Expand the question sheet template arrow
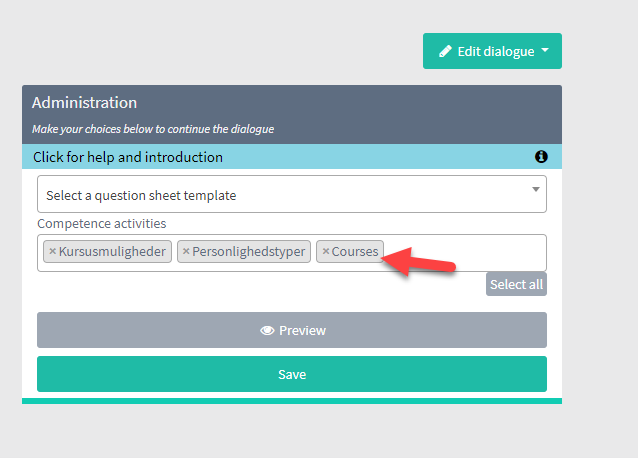Viewport: 638px width, 458px height. 536,190
